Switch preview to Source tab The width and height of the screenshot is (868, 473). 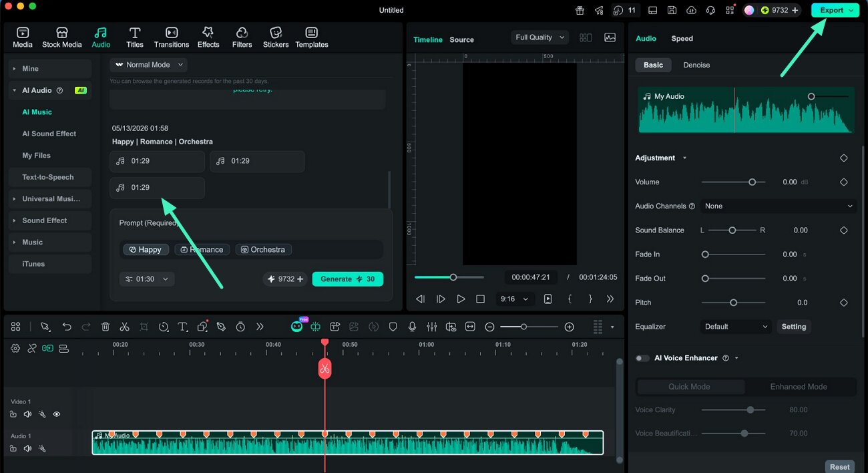point(461,40)
